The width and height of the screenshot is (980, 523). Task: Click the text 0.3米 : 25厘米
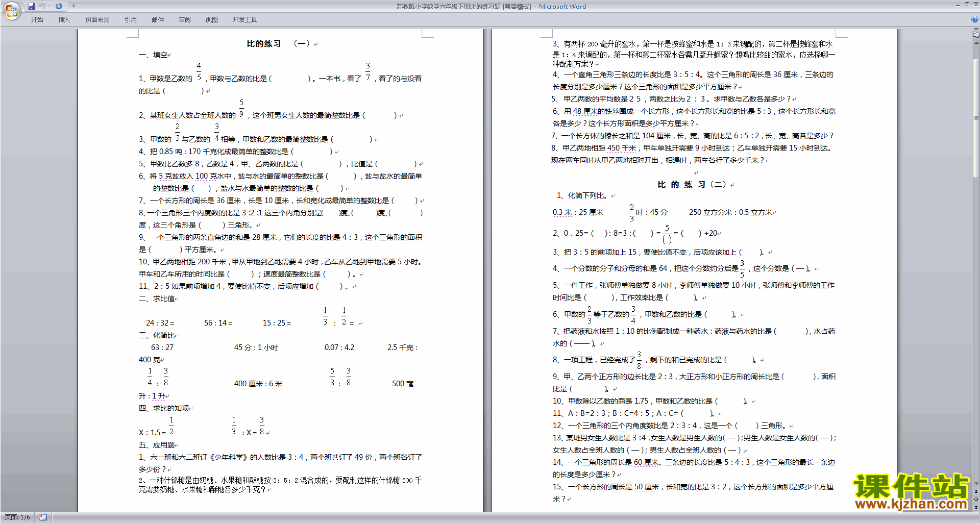click(578, 212)
